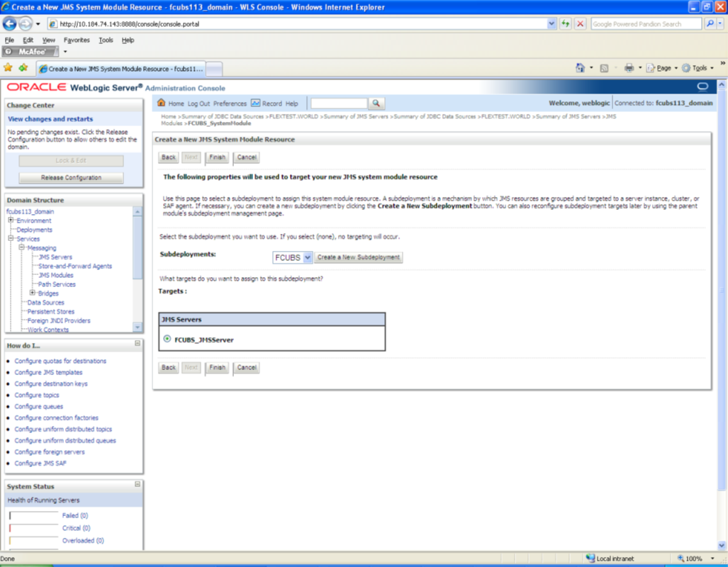This screenshot has width=728, height=567.
Task: Click the Failed (0) status link
Action: pos(74,515)
